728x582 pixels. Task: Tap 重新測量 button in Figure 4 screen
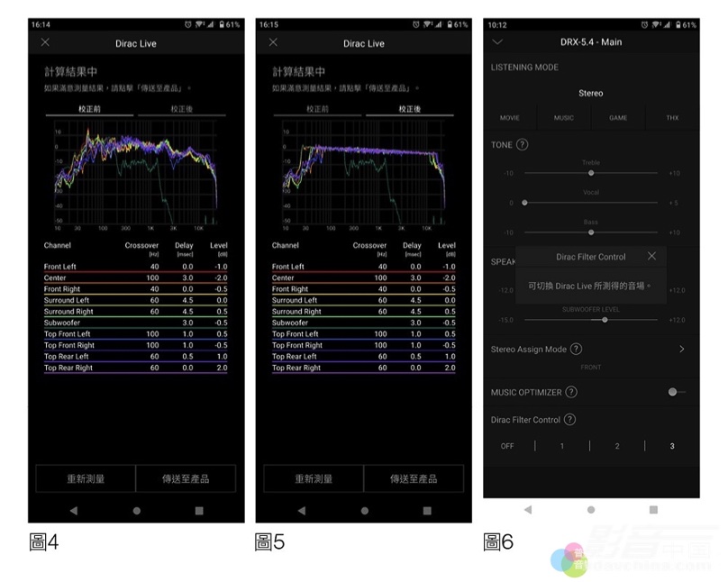pyautogui.click(x=86, y=478)
